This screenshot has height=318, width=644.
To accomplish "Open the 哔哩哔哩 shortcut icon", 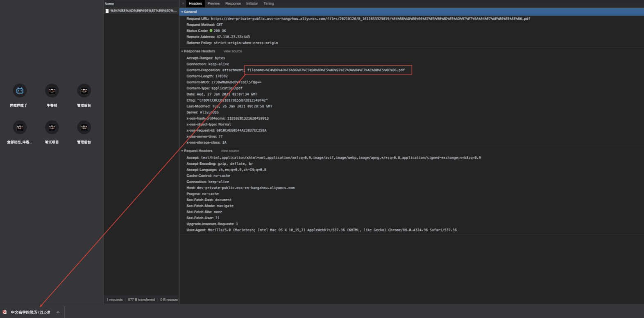I will tap(20, 91).
